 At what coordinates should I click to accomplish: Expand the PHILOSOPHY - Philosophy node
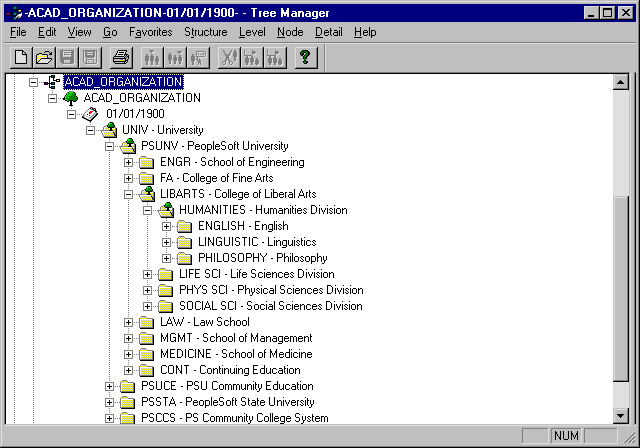[166, 258]
